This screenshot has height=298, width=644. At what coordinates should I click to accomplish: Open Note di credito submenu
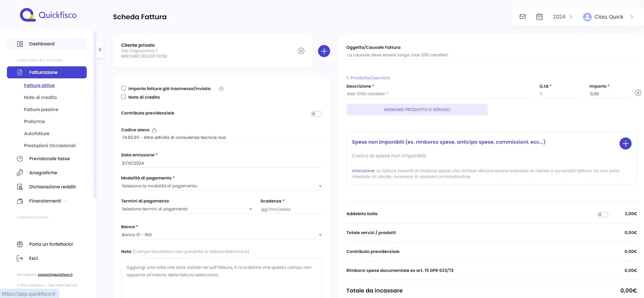(x=40, y=98)
